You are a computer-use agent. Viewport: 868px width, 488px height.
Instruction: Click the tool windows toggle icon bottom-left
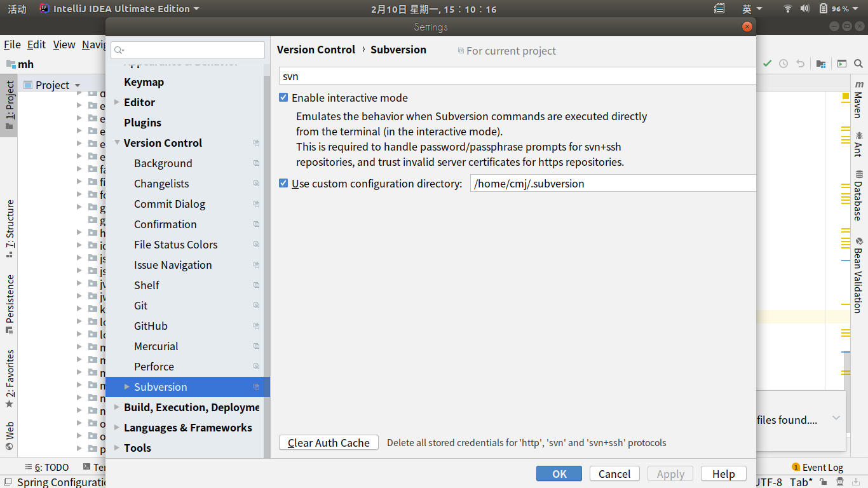point(6,482)
